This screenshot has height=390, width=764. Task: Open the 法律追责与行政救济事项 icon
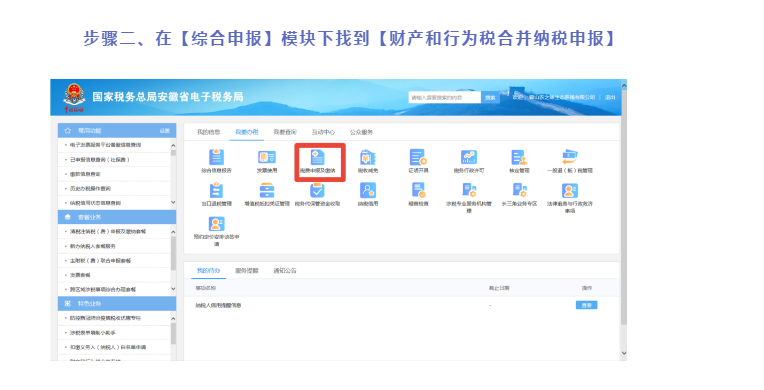(x=570, y=190)
